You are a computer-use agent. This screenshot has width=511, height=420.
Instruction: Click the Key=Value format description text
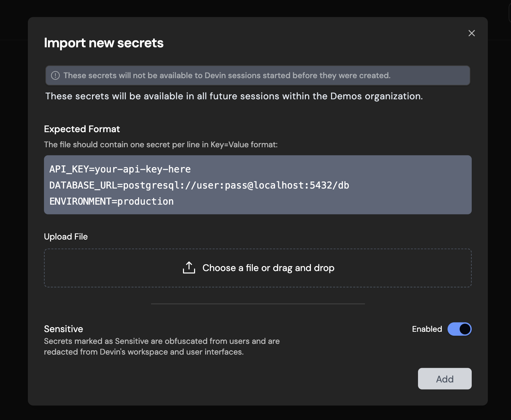[x=161, y=145]
